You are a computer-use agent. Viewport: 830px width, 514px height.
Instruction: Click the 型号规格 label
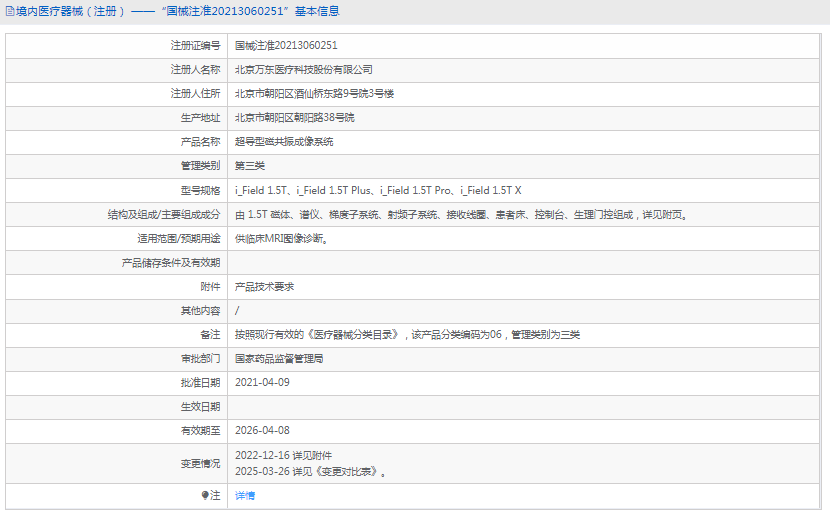tap(200, 190)
